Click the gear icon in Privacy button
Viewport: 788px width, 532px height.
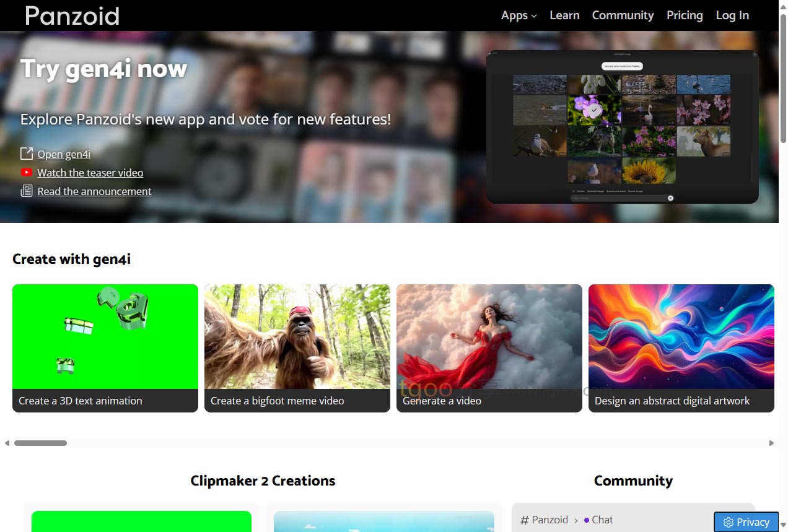[729, 522]
